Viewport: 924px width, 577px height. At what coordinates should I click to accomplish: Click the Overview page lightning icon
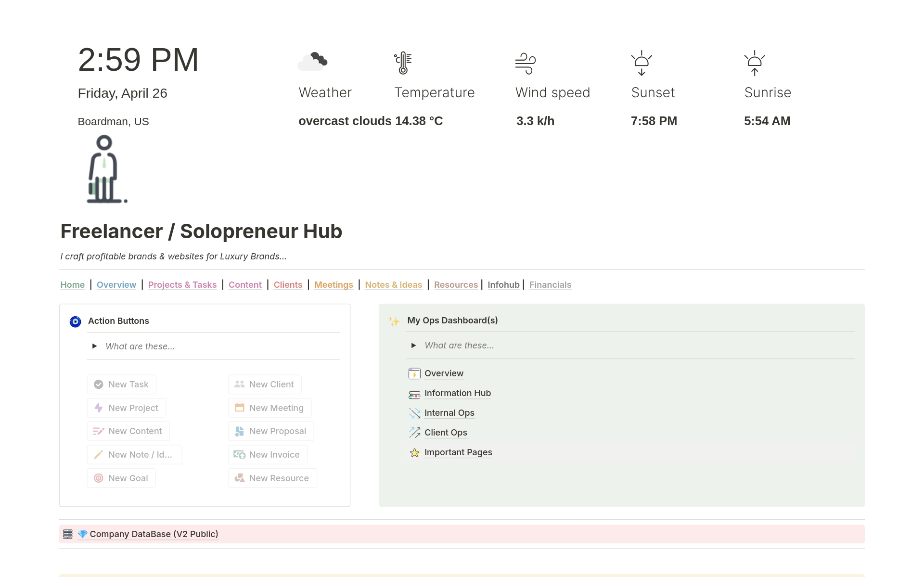pyautogui.click(x=414, y=374)
